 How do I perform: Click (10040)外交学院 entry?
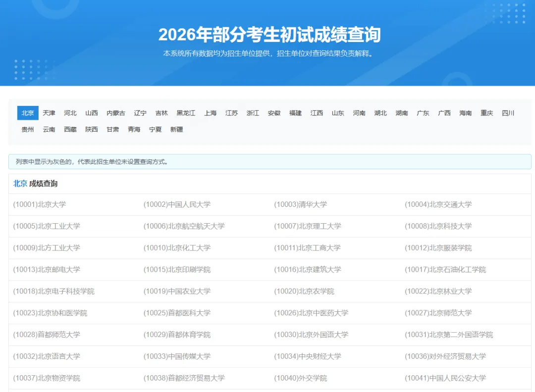tap(301, 378)
